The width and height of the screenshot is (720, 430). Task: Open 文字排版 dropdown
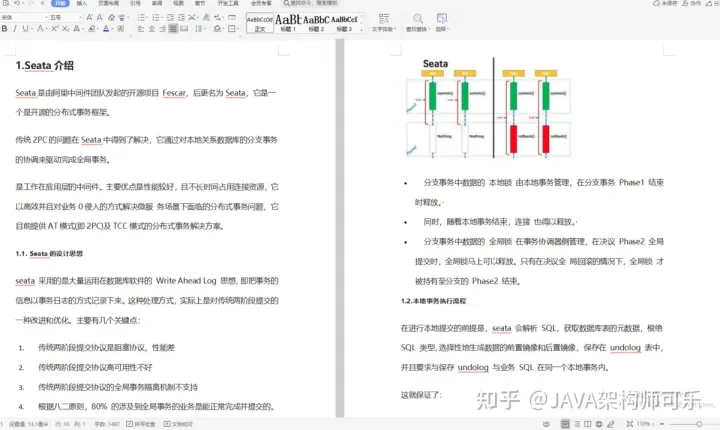click(384, 22)
